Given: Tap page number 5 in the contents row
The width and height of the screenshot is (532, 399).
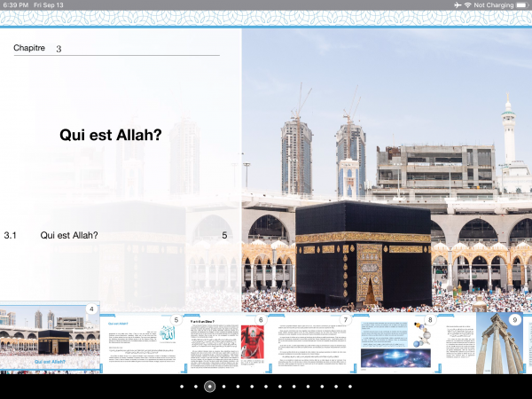Looking at the screenshot, I should pyautogui.click(x=224, y=236).
